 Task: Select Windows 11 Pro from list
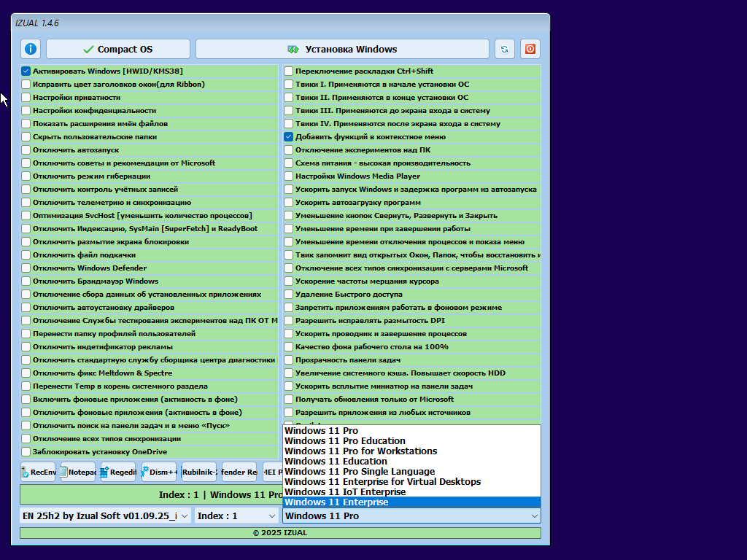(x=411, y=430)
